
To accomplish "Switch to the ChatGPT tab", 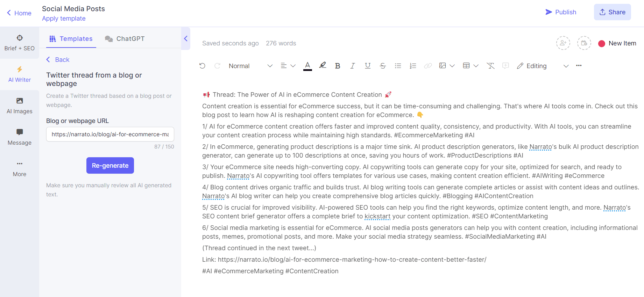I will pos(125,39).
